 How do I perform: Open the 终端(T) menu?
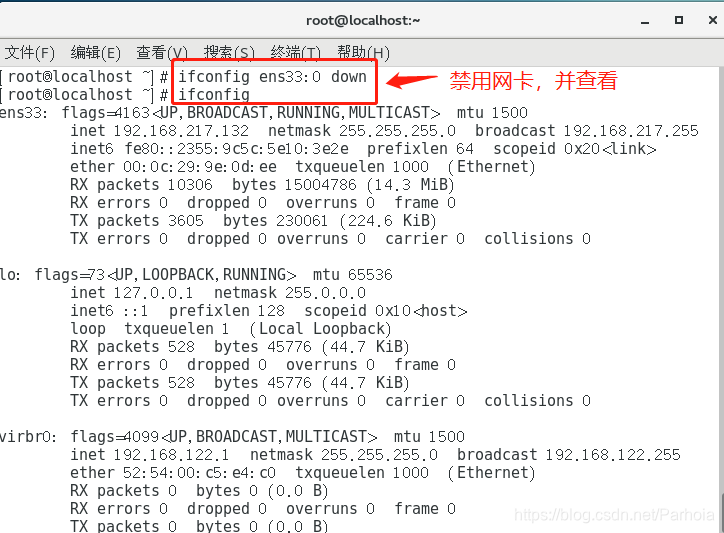click(296, 53)
